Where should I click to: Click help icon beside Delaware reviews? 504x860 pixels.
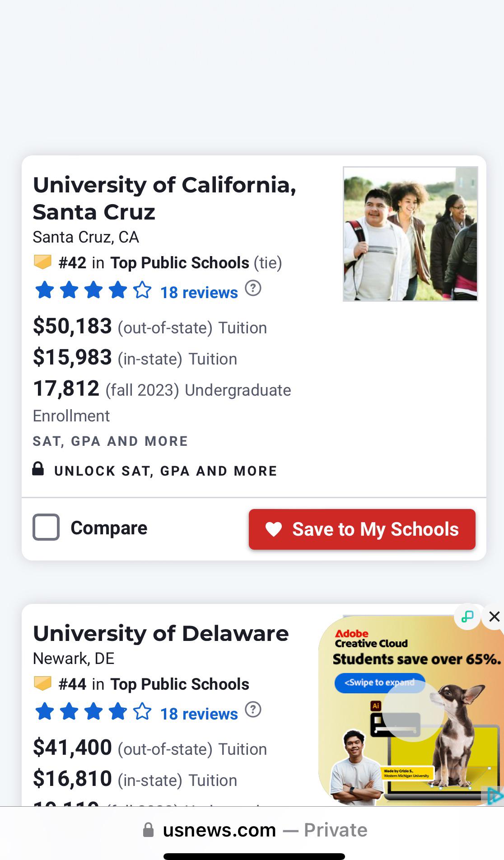[x=253, y=710]
